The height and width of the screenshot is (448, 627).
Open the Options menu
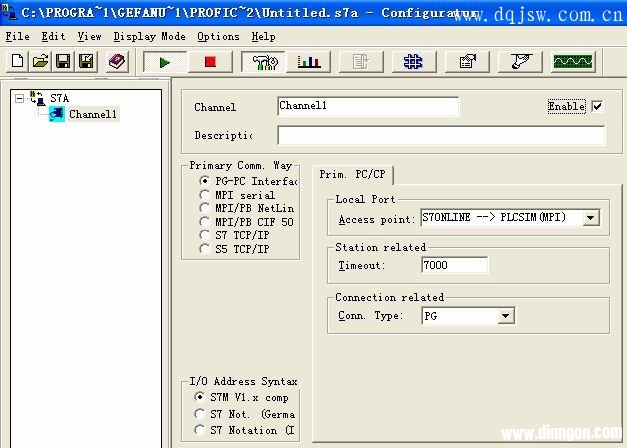pos(218,36)
